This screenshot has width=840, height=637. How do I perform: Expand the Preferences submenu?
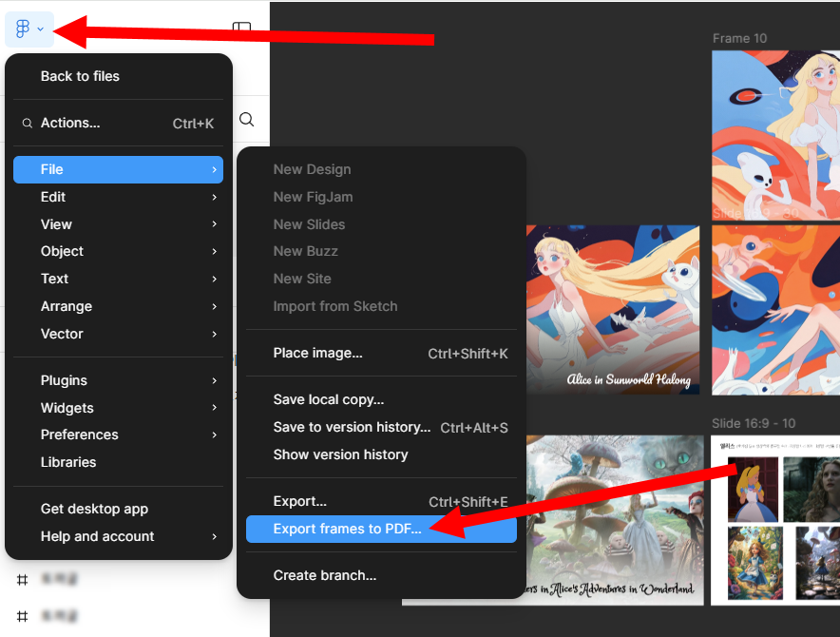tap(118, 434)
